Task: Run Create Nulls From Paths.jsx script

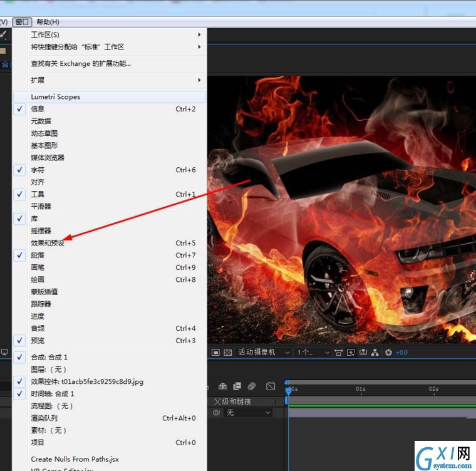Action: tap(109, 459)
